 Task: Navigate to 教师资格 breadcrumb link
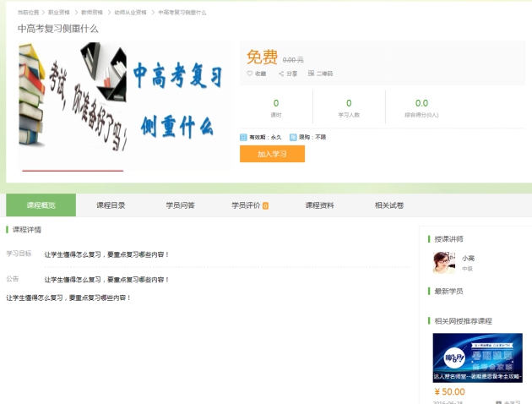click(92, 13)
